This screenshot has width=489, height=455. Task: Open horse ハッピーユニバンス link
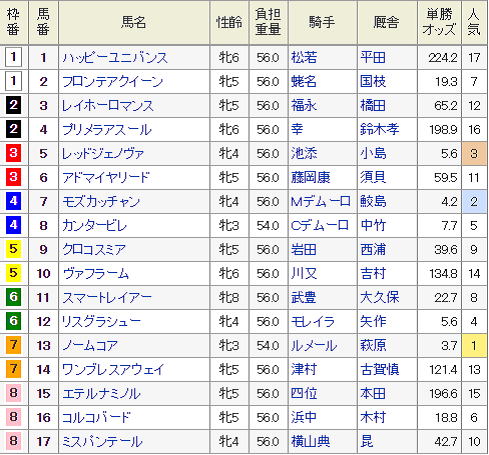(x=115, y=58)
